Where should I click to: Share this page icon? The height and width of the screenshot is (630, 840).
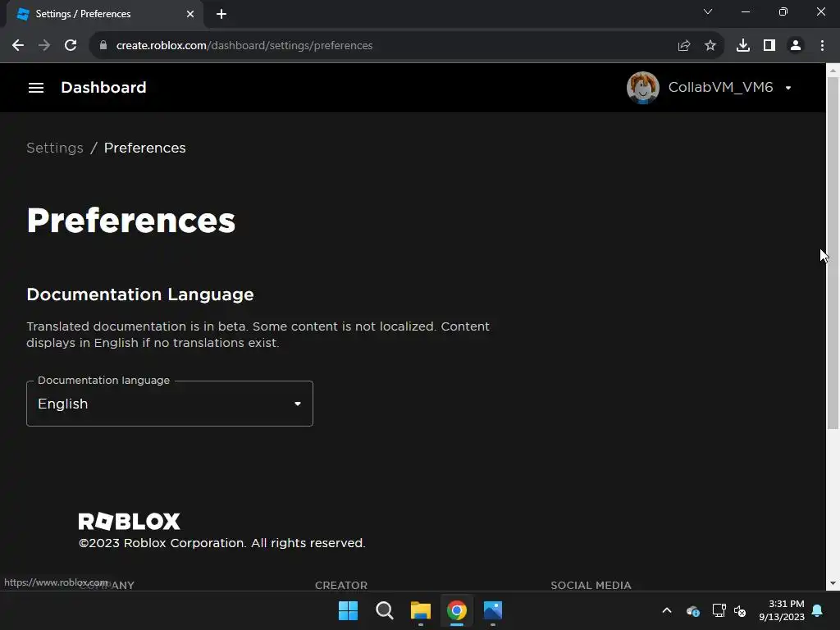click(x=683, y=46)
